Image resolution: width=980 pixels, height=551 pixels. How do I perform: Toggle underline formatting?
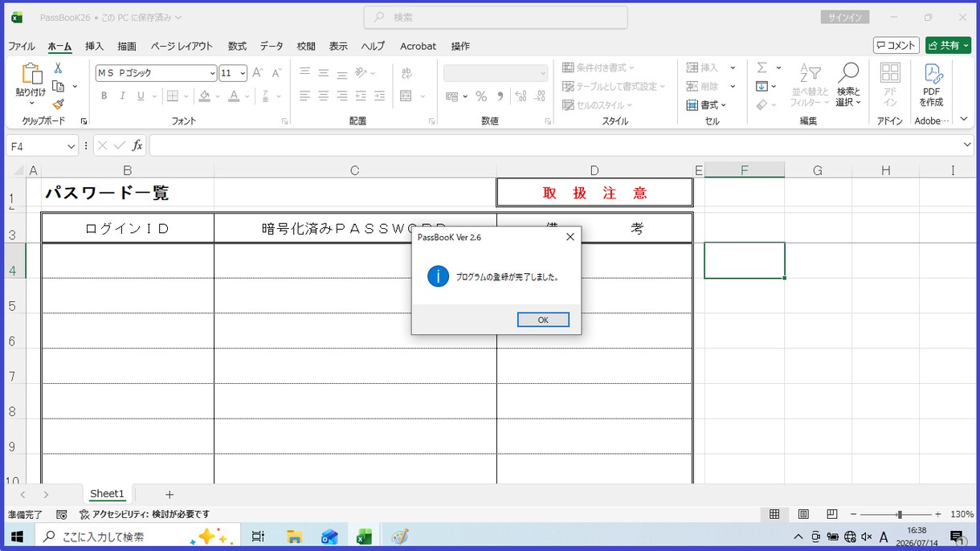point(141,96)
